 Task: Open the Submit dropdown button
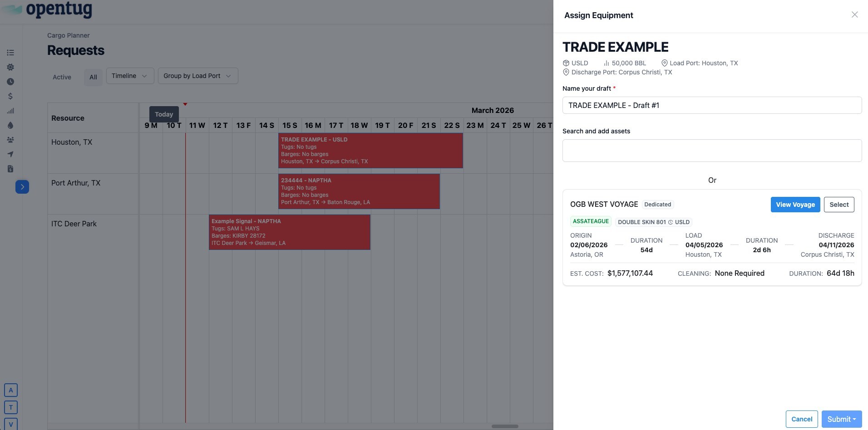[841, 419]
